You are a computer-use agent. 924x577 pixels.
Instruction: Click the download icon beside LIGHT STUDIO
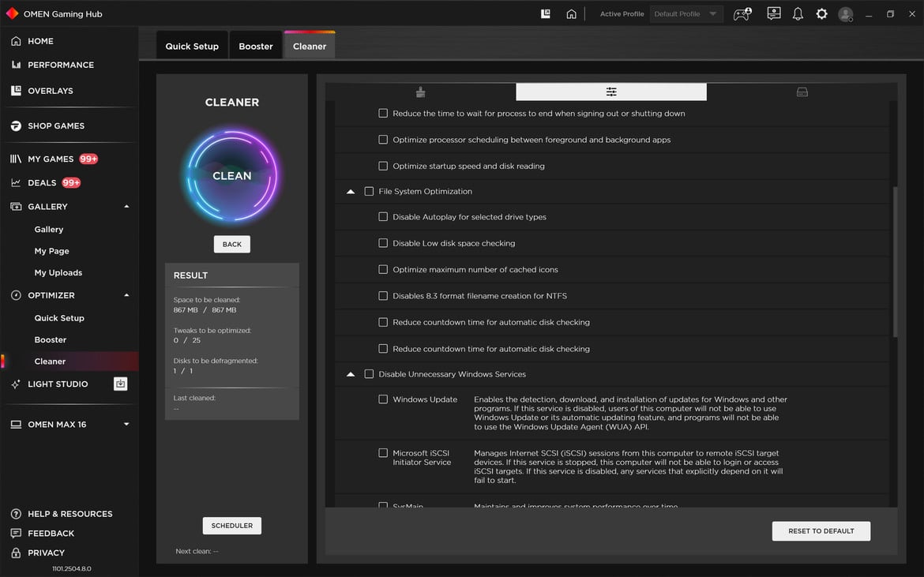(x=120, y=384)
